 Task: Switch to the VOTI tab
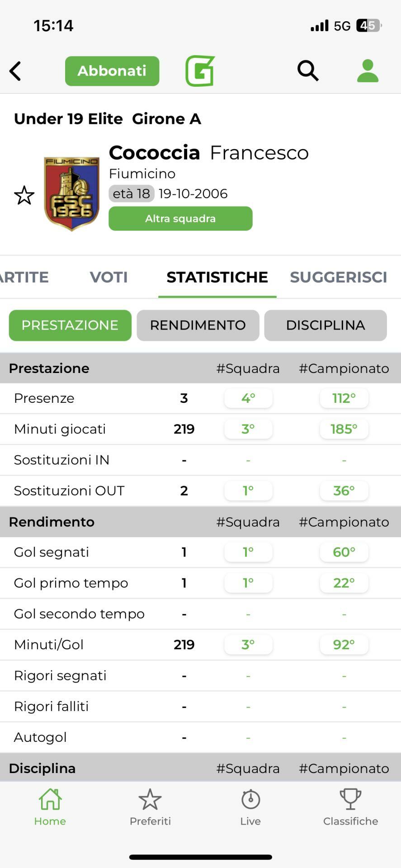109,277
